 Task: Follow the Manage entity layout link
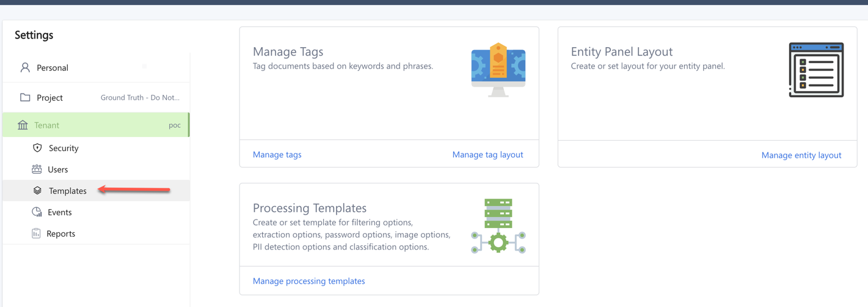tap(801, 155)
